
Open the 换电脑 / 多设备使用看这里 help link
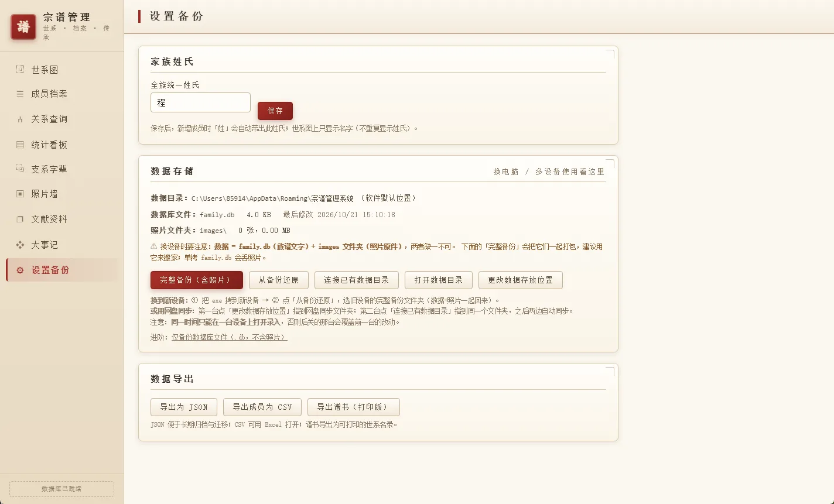coord(549,172)
